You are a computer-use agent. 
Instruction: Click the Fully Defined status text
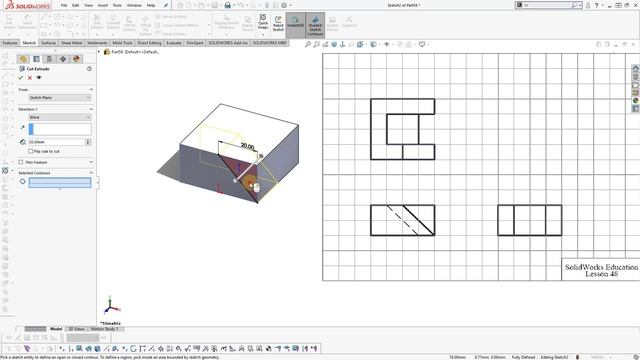(x=523, y=357)
